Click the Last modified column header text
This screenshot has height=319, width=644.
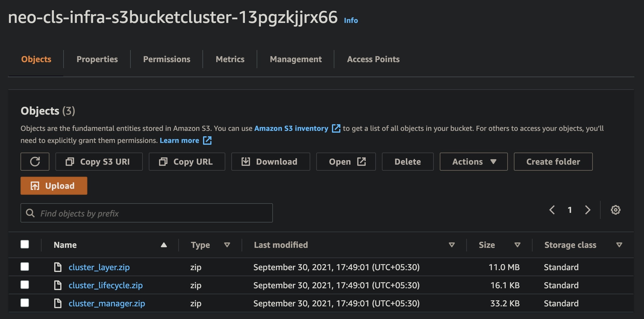(281, 245)
